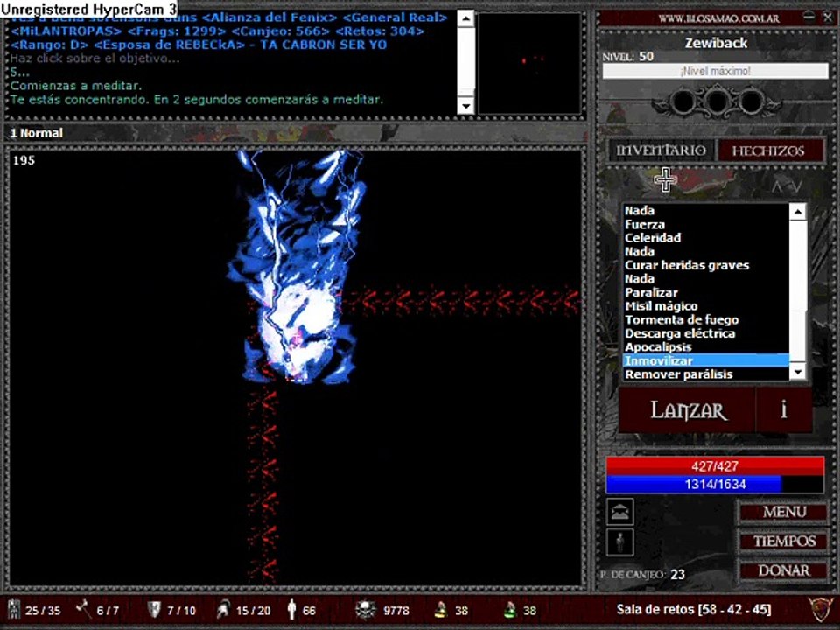The height and width of the screenshot is (630, 840).
Task: Switch to the Hechizos tab
Action: point(769,150)
